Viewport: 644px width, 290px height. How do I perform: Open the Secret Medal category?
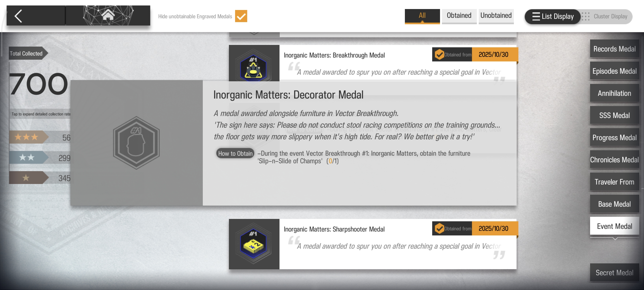[614, 272]
